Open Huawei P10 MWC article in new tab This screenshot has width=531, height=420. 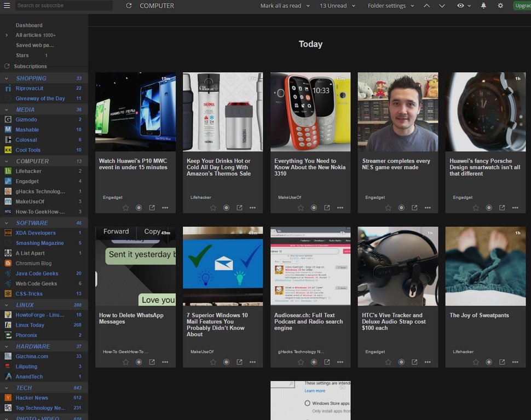click(x=152, y=208)
